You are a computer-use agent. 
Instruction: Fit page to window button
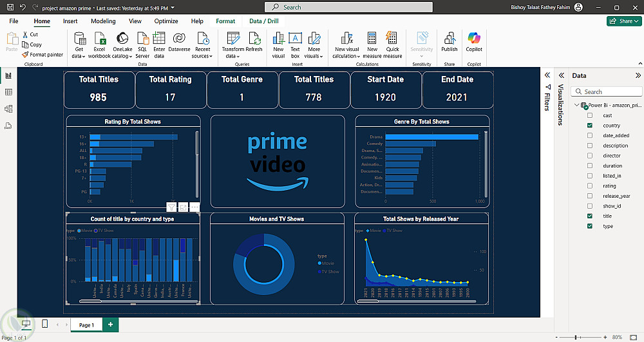(x=633, y=337)
